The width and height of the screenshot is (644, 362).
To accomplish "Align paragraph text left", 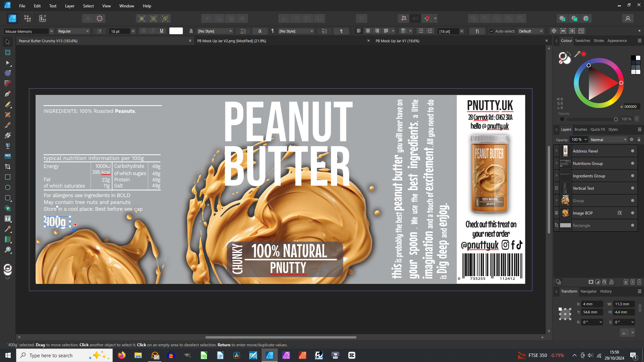I will (359, 31).
